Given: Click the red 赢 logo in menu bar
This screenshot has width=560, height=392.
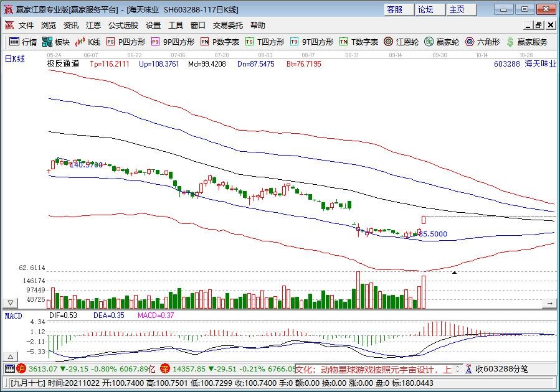Looking at the screenshot, I should pyautogui.click(x=9, y=25).
